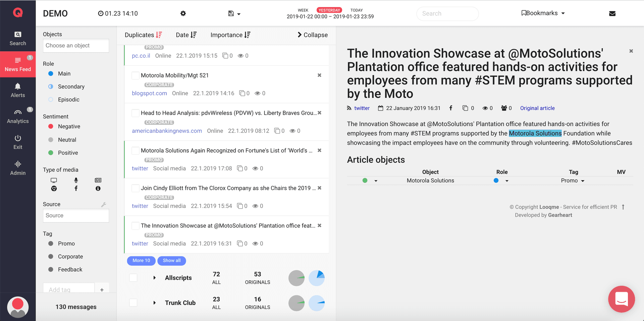
Task: Remove the Join Cindy Elliott item
Action: [x=319, y=188]
